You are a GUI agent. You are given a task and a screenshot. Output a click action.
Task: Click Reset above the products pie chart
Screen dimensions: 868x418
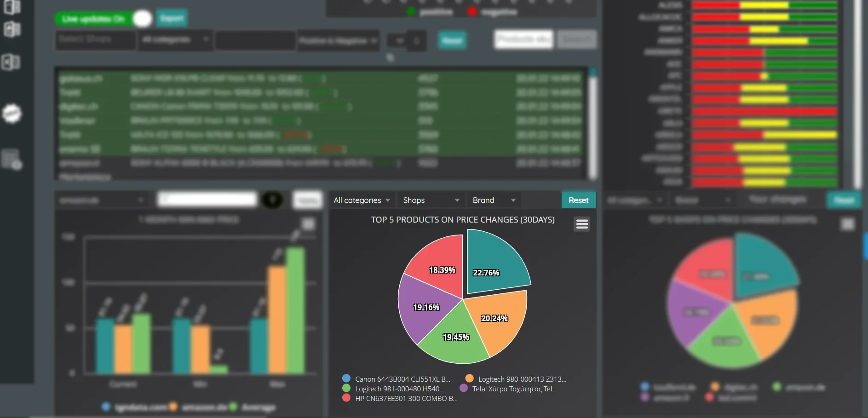[579, 200]
